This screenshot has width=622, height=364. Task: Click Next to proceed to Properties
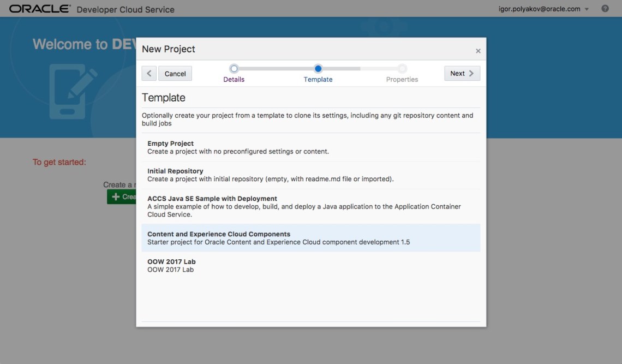(x=462, y=74)
